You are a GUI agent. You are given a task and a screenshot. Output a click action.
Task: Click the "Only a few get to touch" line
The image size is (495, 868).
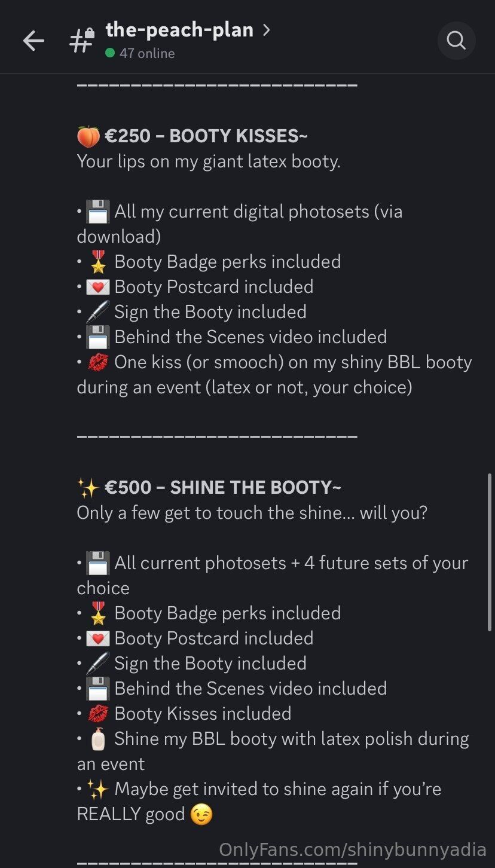252,513
